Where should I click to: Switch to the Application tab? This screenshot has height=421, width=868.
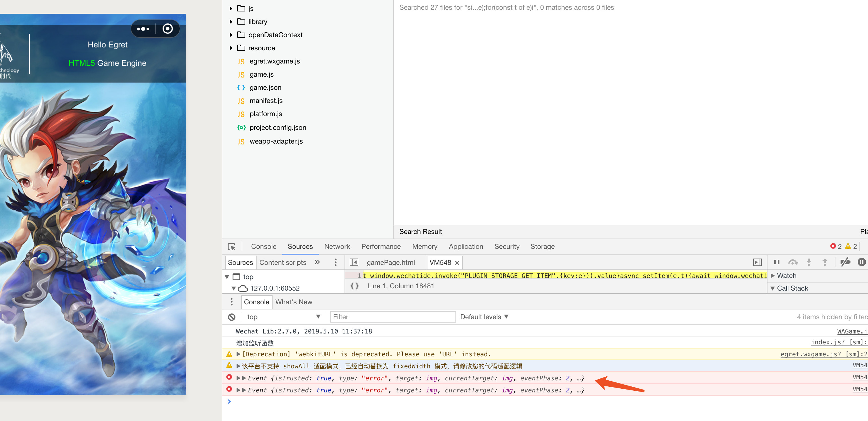point(466,247)
